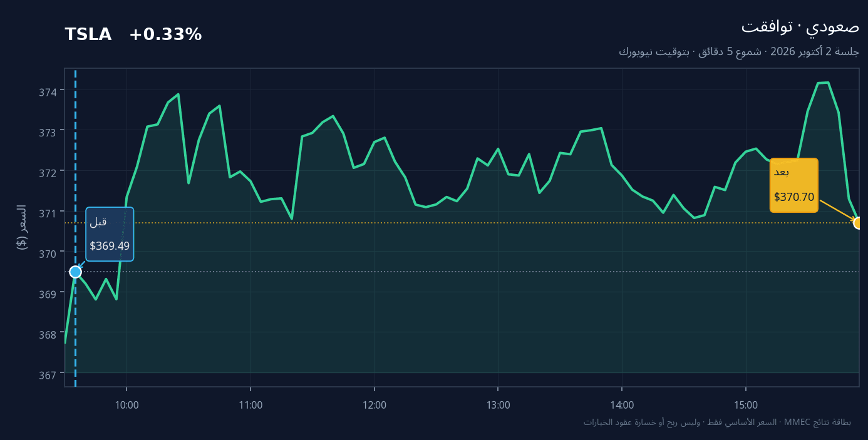Select the 370 price axis label
The width and height of the screenshot is (868, 440).
coord(49,253)
